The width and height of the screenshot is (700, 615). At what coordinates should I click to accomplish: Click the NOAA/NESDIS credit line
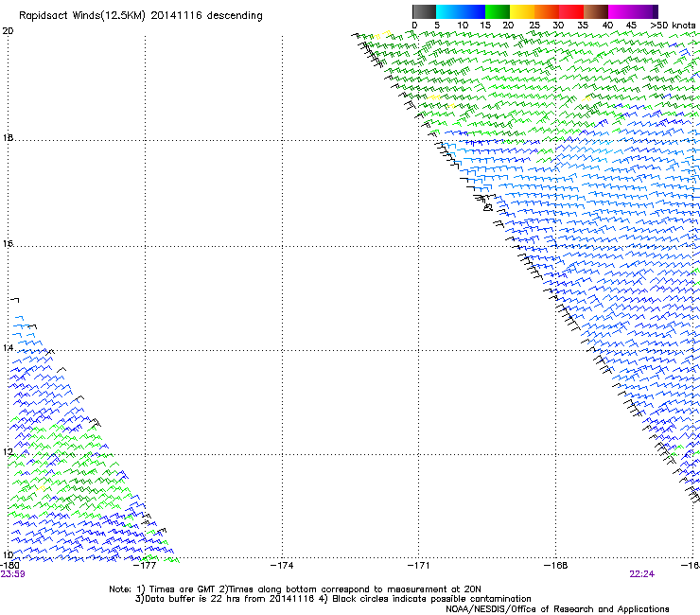click(557, 609)
